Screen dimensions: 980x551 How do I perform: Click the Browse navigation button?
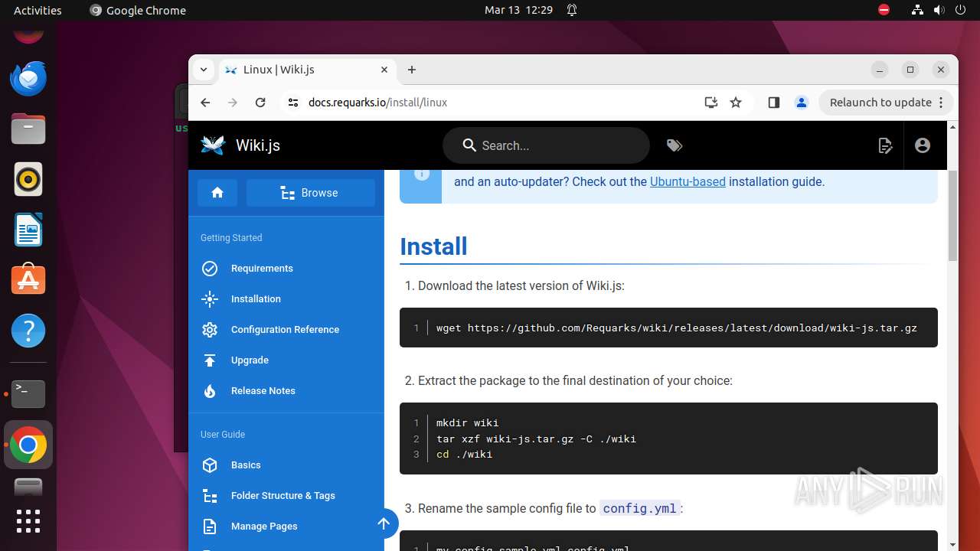point(311,193)
